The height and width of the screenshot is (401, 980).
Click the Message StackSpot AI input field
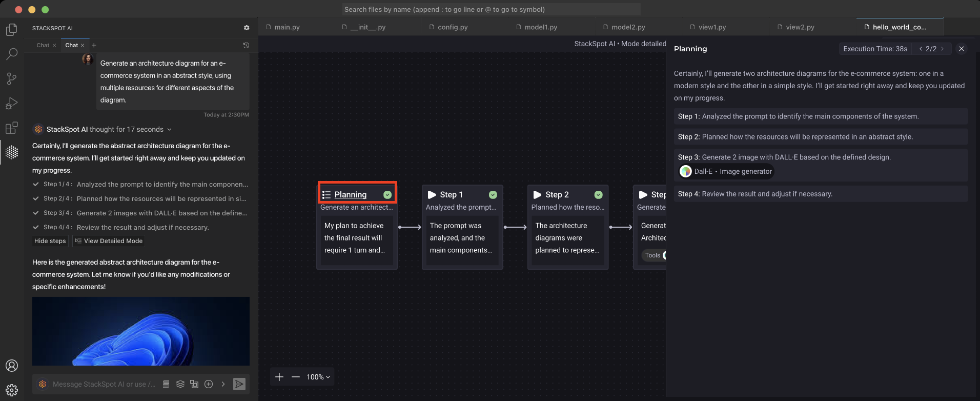[104, 384]
